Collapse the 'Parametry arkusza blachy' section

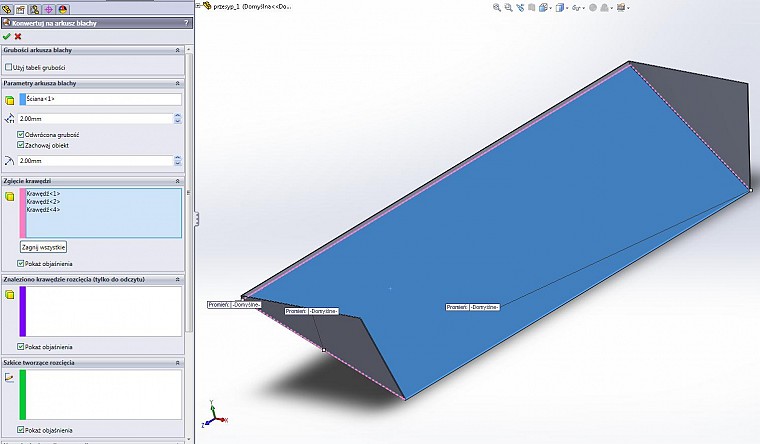(178, 83)
